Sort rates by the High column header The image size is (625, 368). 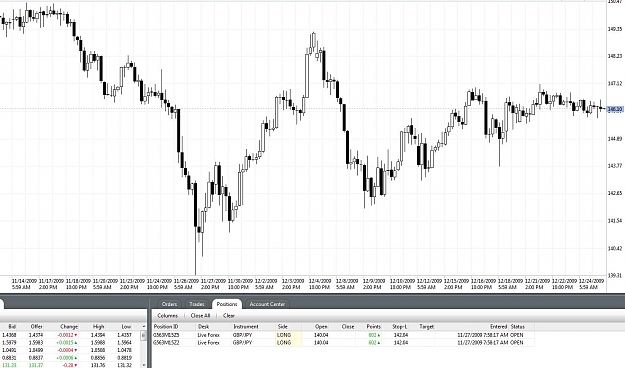(x=98, y=327)
